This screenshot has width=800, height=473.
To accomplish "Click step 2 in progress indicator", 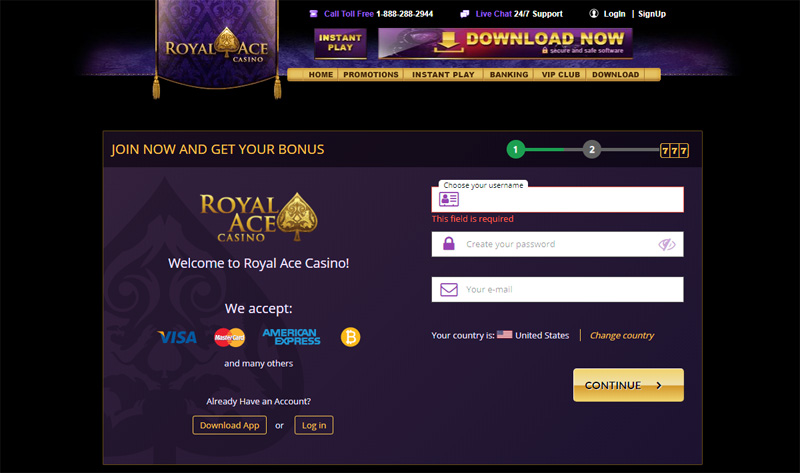I will tap(591, 150).
